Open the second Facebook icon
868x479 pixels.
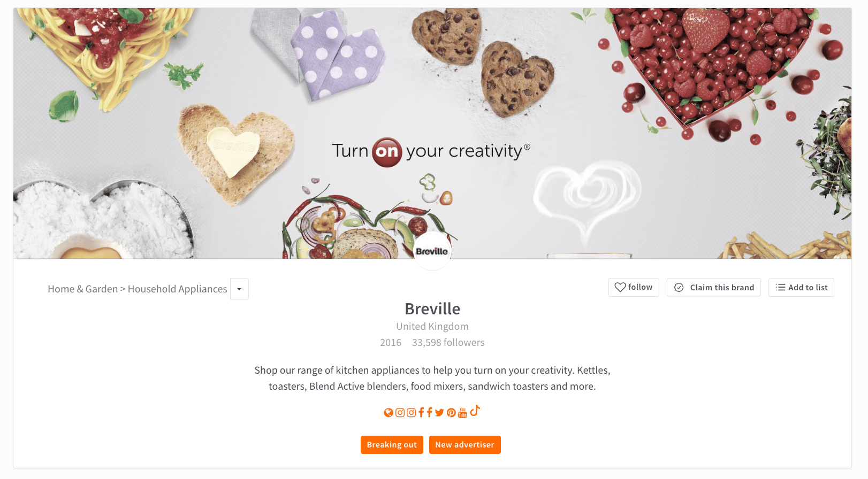(x=429, y=412)
